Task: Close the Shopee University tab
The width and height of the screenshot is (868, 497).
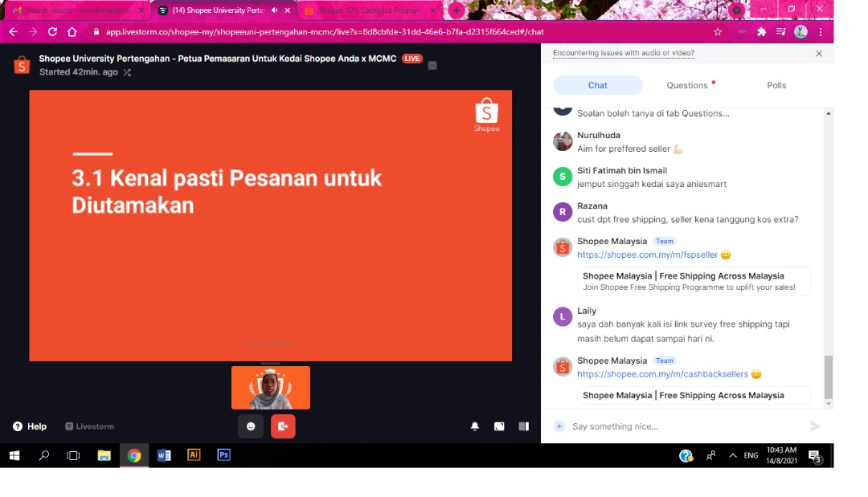Action: coord(287,10)
